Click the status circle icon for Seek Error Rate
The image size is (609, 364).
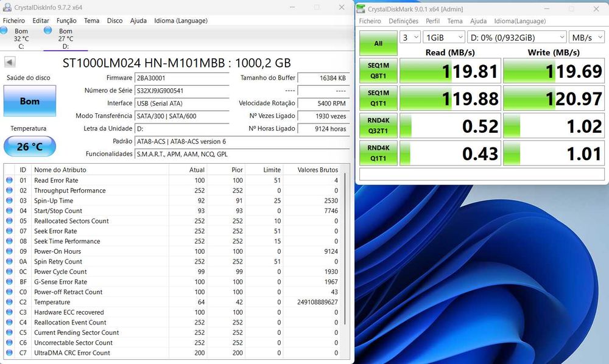pos(9,231)
